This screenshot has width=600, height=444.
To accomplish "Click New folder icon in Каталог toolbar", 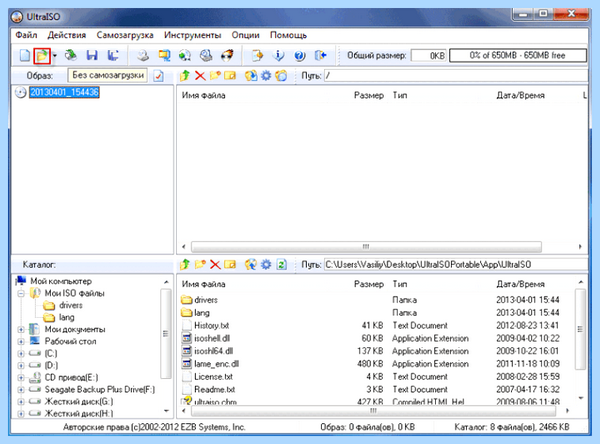I will [x=200, y=264].
